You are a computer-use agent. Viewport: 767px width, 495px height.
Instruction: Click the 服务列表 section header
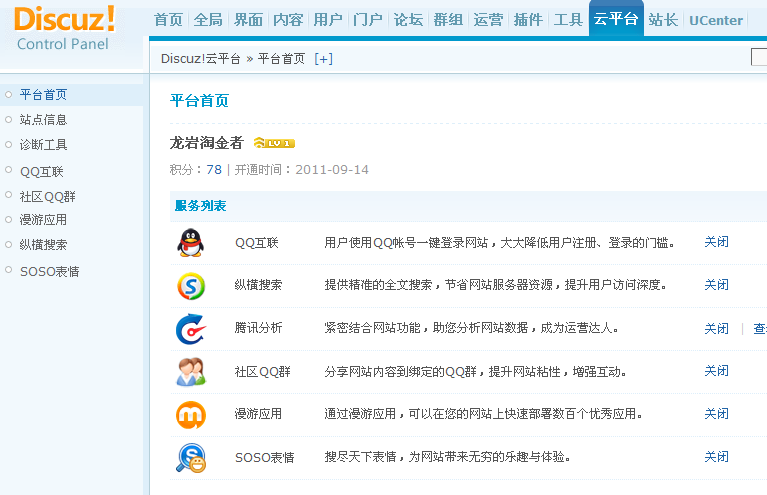[x=201, y=206]
